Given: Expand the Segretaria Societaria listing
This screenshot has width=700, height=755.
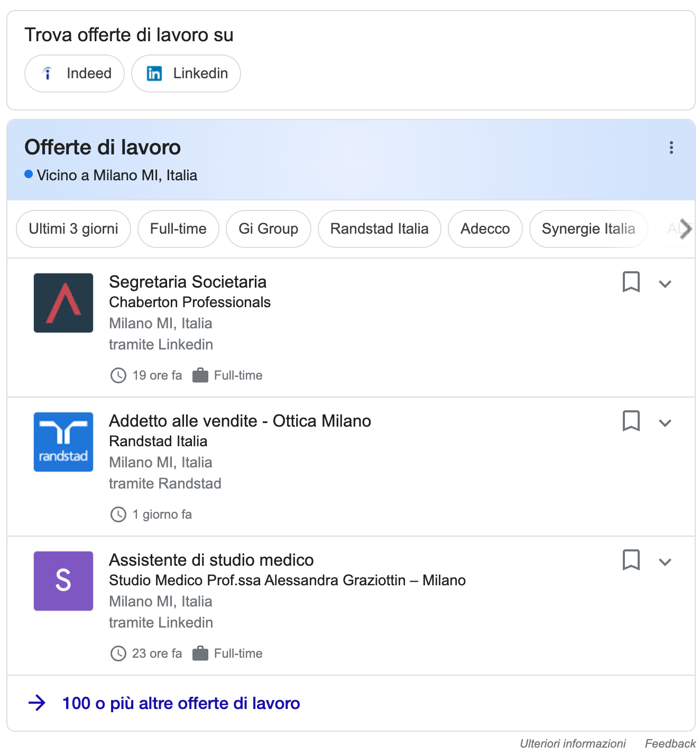Looking at the screenshot, I should [665, 284].
